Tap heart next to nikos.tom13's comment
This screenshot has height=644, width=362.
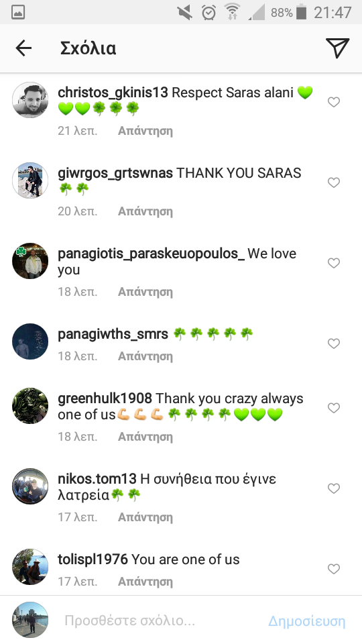point(334,488)
